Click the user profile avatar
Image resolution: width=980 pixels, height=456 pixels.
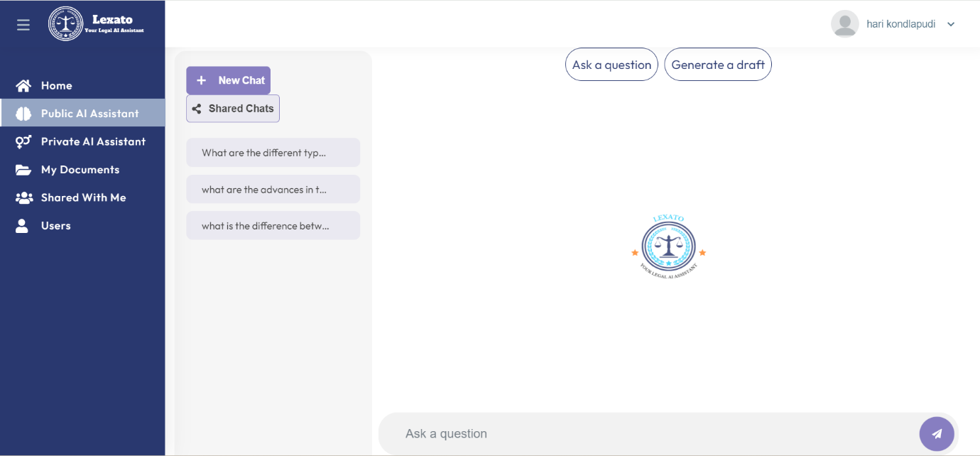[844, 23]
